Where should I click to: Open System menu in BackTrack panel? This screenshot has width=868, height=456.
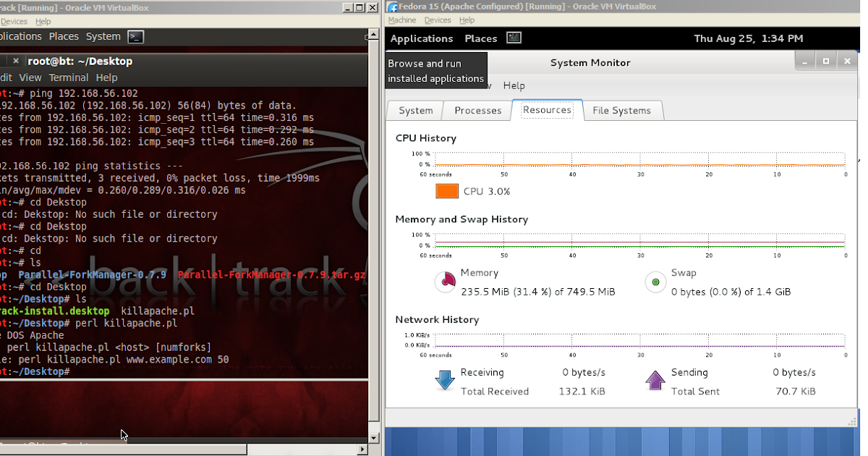point(103,36)
